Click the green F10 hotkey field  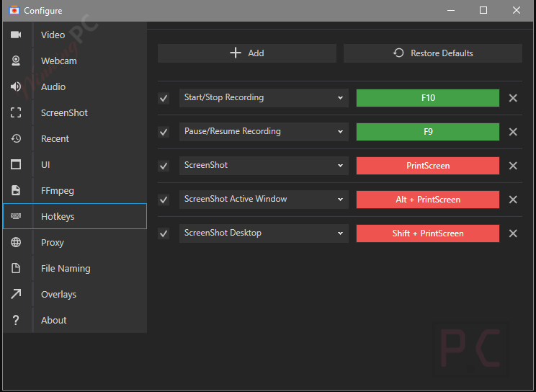(428, 98)
